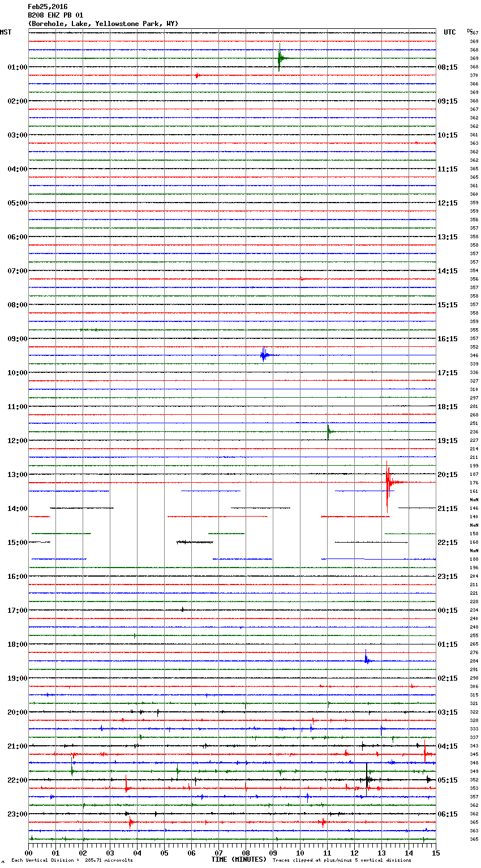Click the 06:15 UTC time label
Screen dimensions: 481x868
(448, 814)
